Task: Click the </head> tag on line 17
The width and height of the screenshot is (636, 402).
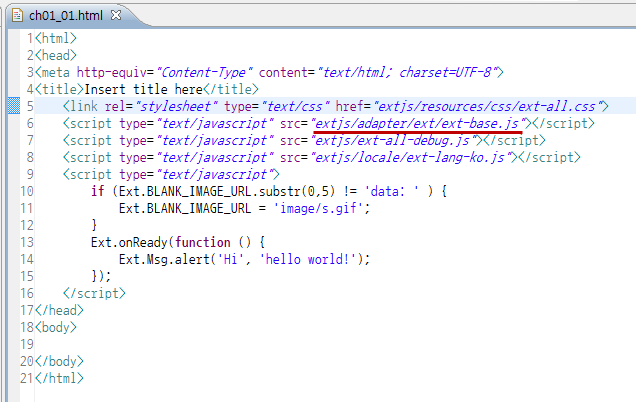Action: 59,310
